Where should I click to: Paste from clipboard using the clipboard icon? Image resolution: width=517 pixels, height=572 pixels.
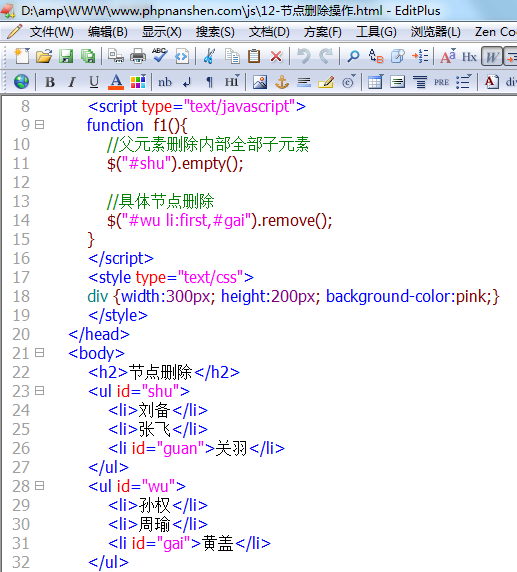tap(254, 57)
